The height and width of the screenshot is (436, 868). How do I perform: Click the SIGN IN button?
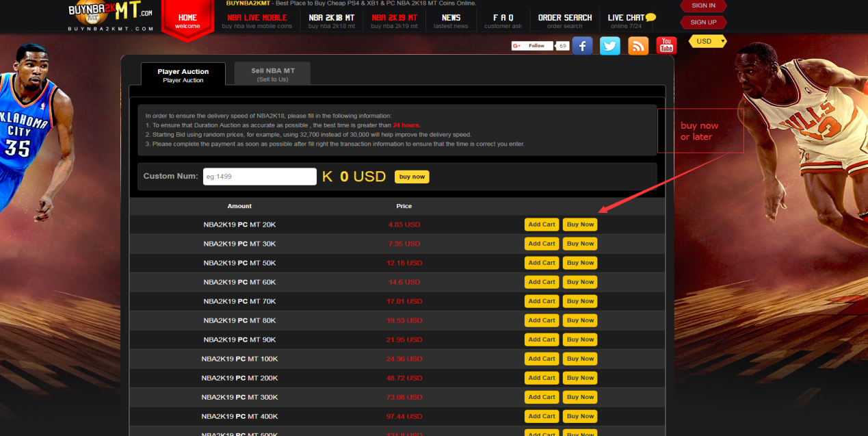click(703, 5)
